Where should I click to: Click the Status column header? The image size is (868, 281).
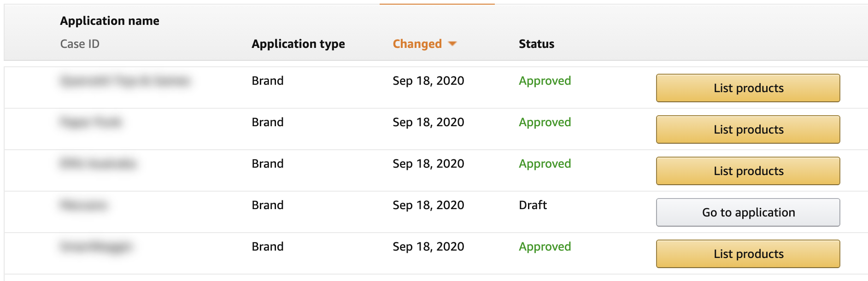click(536, 44)
